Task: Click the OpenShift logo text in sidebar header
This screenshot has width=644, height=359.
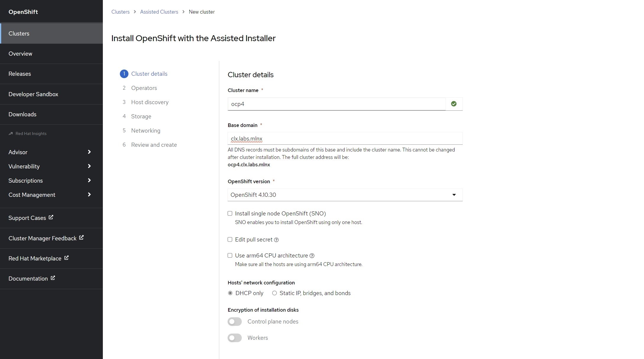Action: (x=23, y=12)
